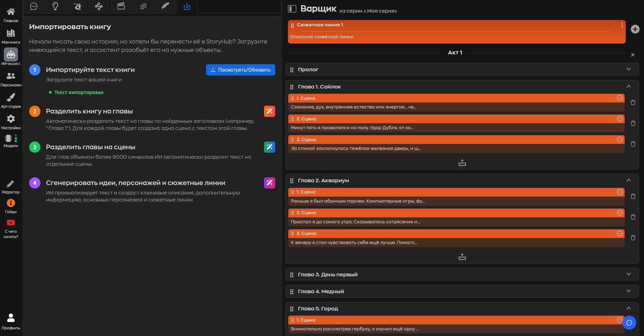The image size is (644, 336).
Task: Click the chat bubble tab icon
Action: (x=34, y=6)
